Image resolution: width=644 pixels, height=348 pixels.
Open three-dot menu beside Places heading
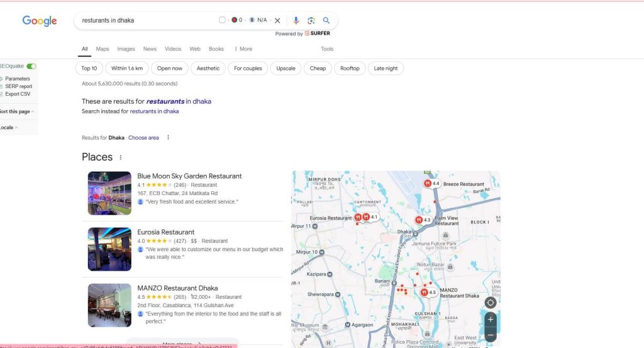[120, 157]
